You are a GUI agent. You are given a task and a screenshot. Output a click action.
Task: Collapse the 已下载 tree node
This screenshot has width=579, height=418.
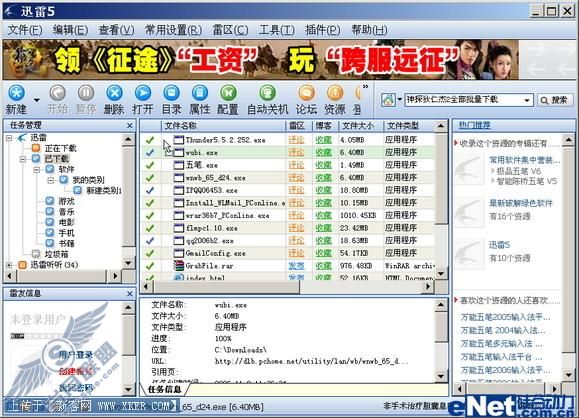point(23,159)
